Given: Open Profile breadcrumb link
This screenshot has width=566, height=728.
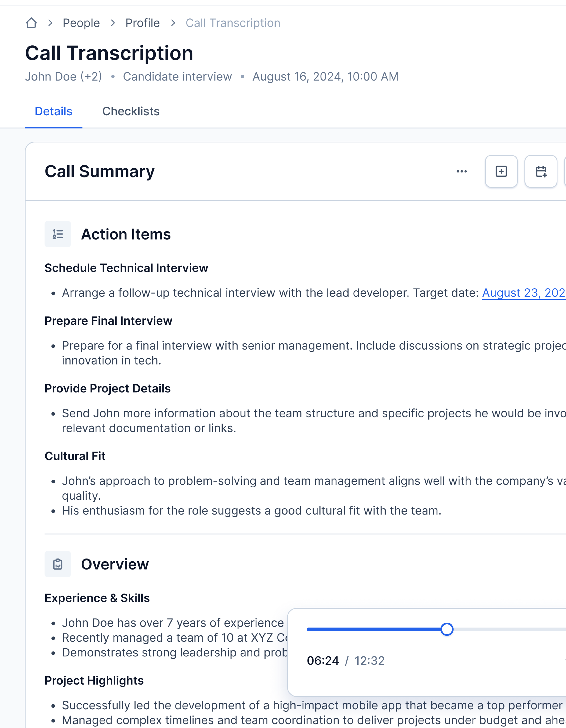Looking at the screenshot, I should pyautogui.click(x=143, y=23).
